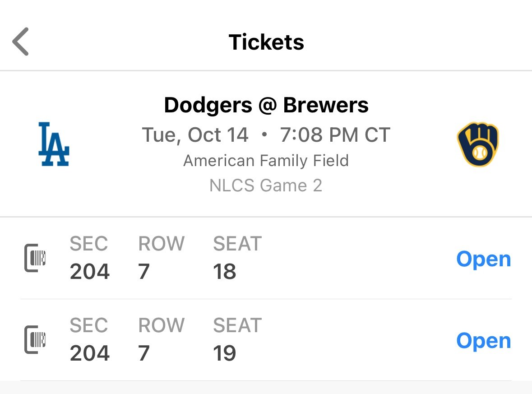Select the seat number 18
Image resolution: width=532 pixels, height=394 pixels.
click(x=224, y=272)
